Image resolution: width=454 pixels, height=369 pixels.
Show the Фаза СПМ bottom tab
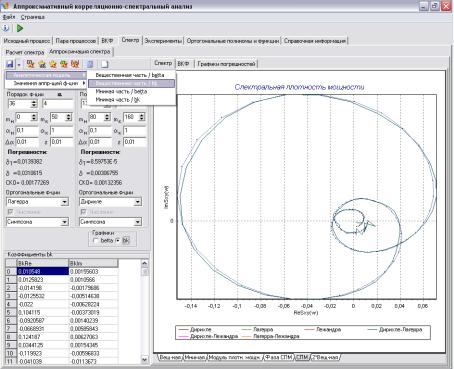279,357
